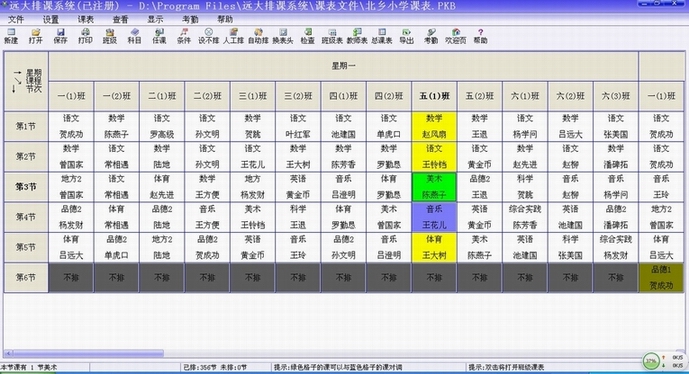This screenshot has width=689, height=374.
Task: Click the 导出 (Export) toolbar icon
Action: (x=406, y=36)
